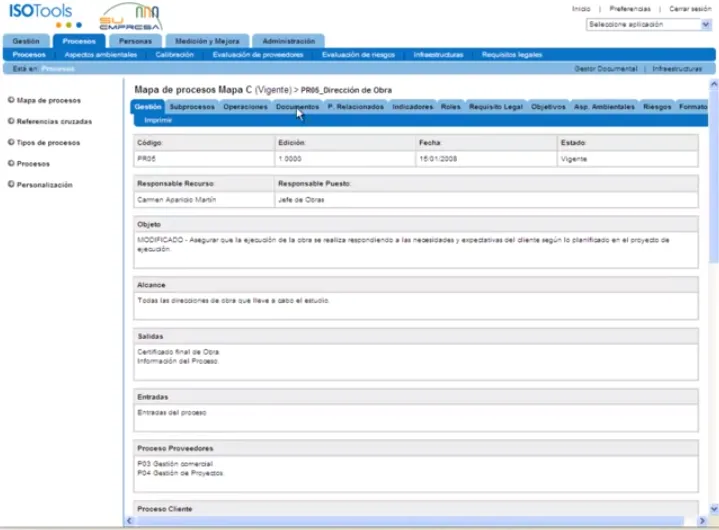Click the vertical scrollbar up arrow
Viewport: 719px width, 530px height.
pyautogui.click(x=713, y=84)
